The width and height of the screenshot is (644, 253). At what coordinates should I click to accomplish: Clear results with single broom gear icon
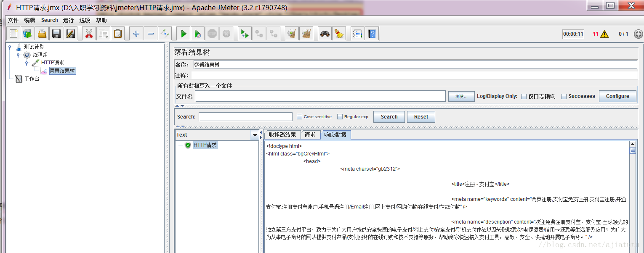click(292, 34)
